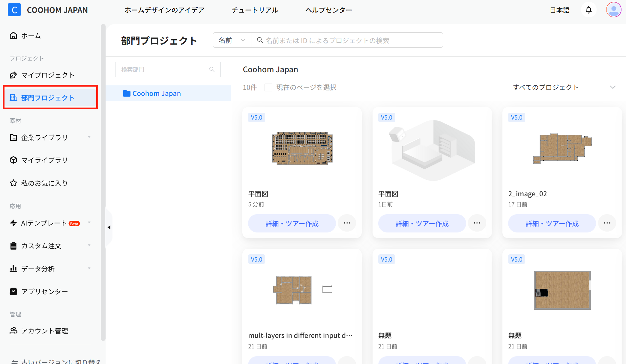This screenshot has height=364, width=626.
Task: Click 詳細・ツアー作成 for 平面図 1日前
Action: (422, 223)
